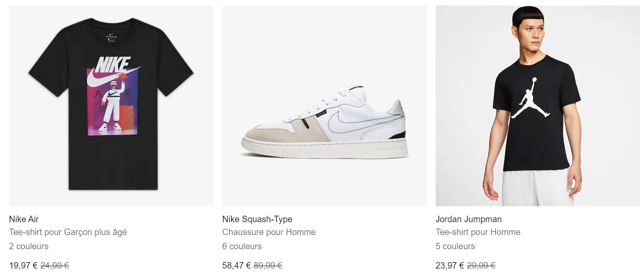
Task: Click the 19,97 € sale price
Action: click(23, 266)
